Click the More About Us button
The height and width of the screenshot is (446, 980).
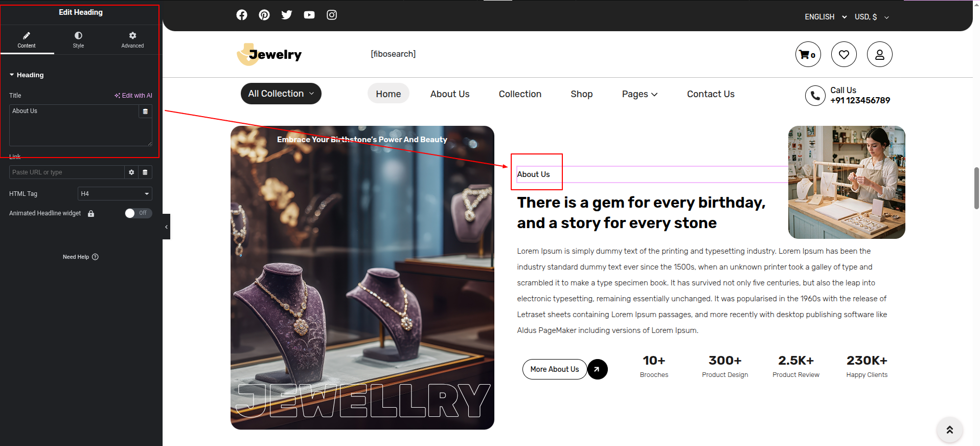[554, 369]
